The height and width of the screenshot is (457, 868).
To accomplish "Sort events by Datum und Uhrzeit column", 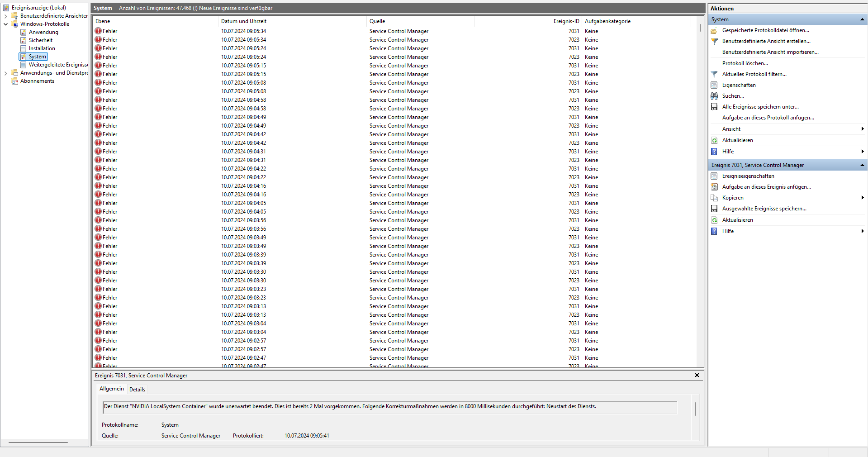I will [244, 21].
